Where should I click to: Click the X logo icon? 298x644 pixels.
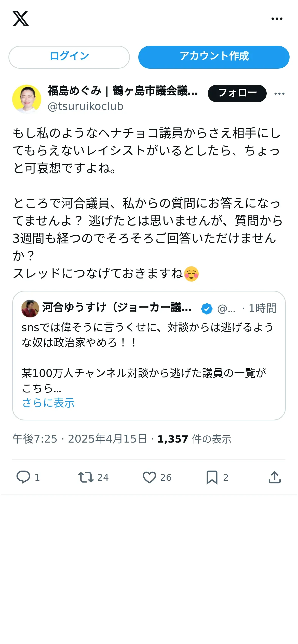tap(21, 19)
